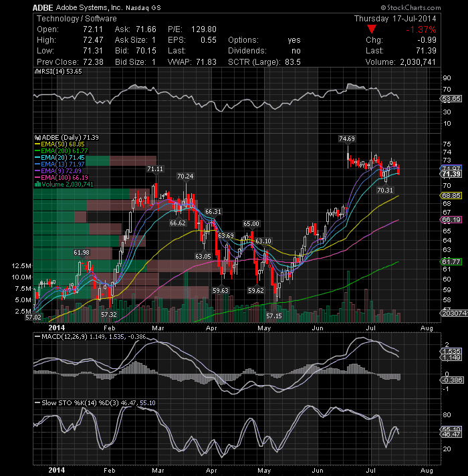Image resolution: width=468 pixels, height=476 pixels.
Task: Click the candlestick icon beside ADBE (Daily)
Action: 37,138
